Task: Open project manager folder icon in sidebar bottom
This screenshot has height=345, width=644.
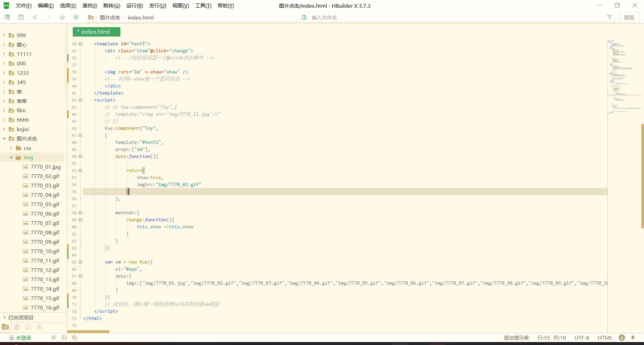Action: coord(5,327)
